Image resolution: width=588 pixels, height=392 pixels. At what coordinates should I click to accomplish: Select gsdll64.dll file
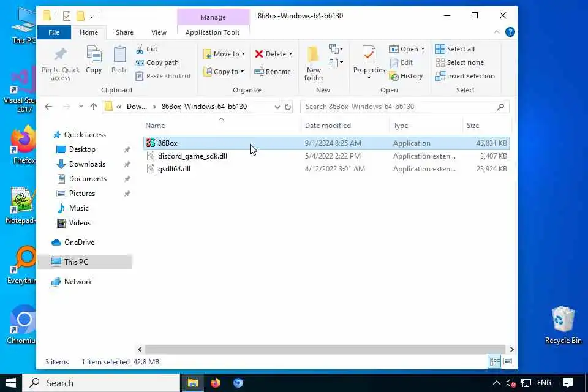326,169
